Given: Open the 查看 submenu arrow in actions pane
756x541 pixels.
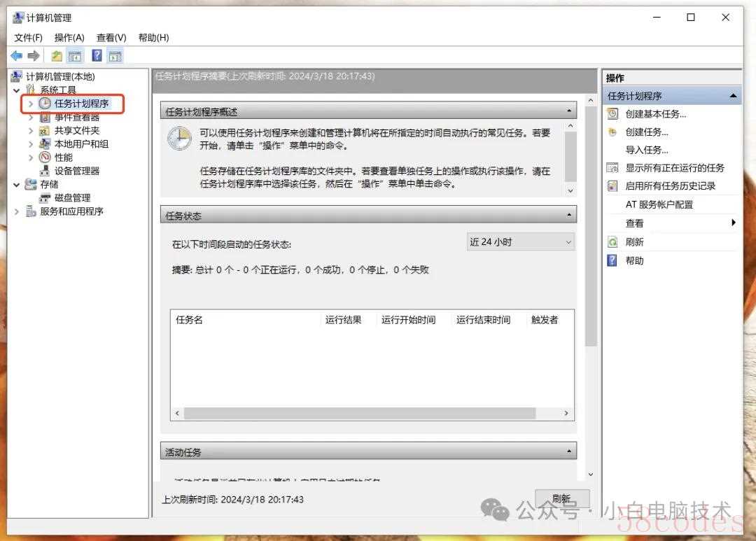Looking at the screenshot, I should (734, 223).
